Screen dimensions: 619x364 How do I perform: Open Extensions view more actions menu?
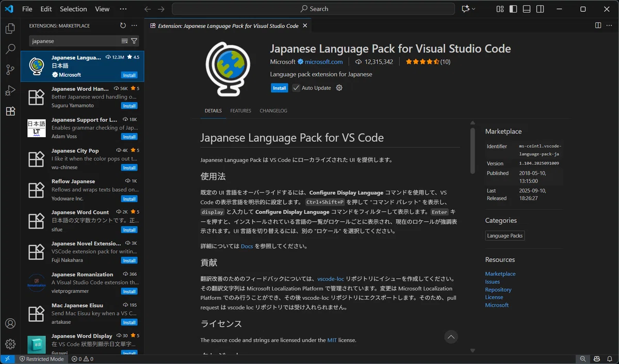pos(134,25)
